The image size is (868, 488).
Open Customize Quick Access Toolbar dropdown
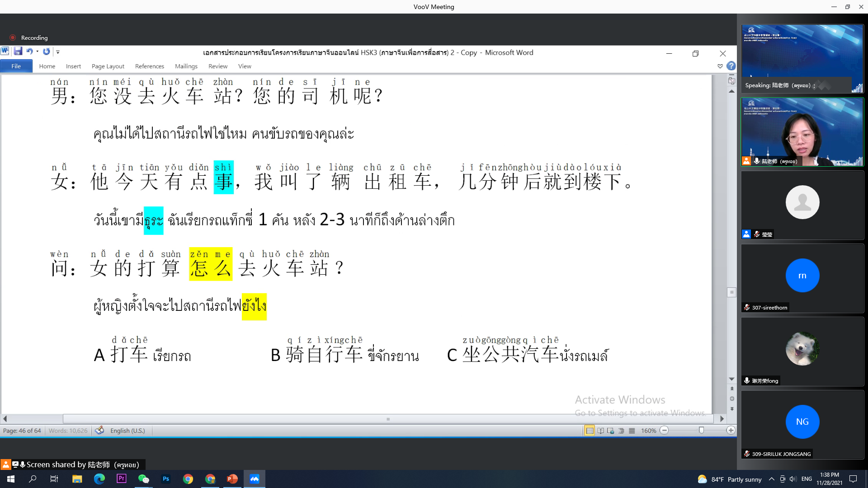(58, 52)
